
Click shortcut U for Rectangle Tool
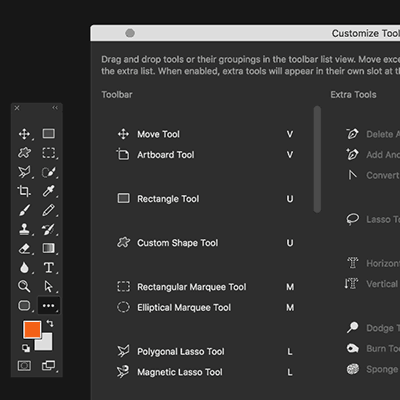290,199
